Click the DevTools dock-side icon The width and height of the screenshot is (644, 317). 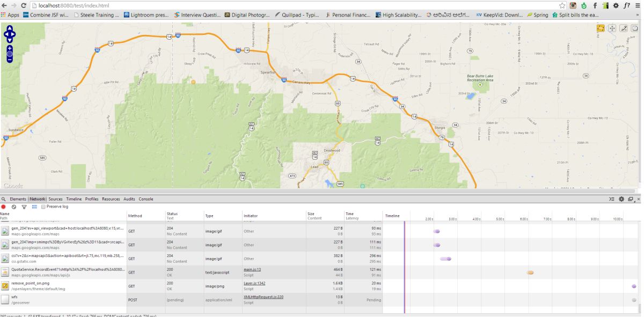[631, 199]
